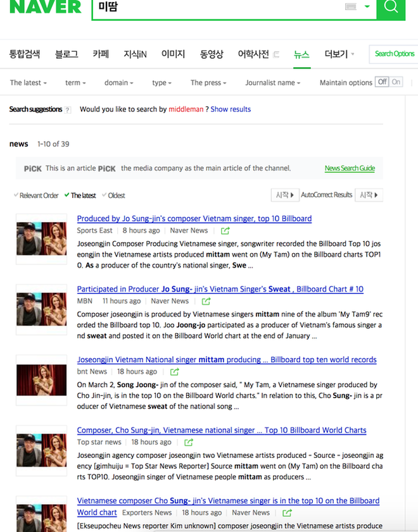
Task: Switch to the 이미지 tab
Action: (x=173, y=54)
